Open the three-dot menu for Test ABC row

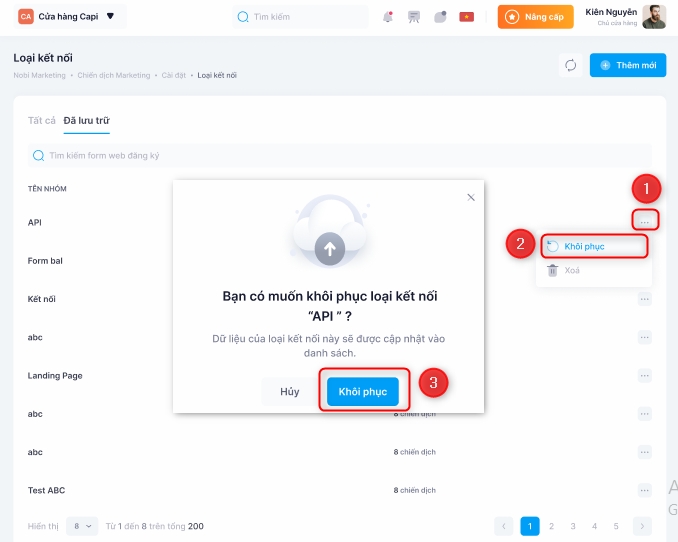(645, 490)
